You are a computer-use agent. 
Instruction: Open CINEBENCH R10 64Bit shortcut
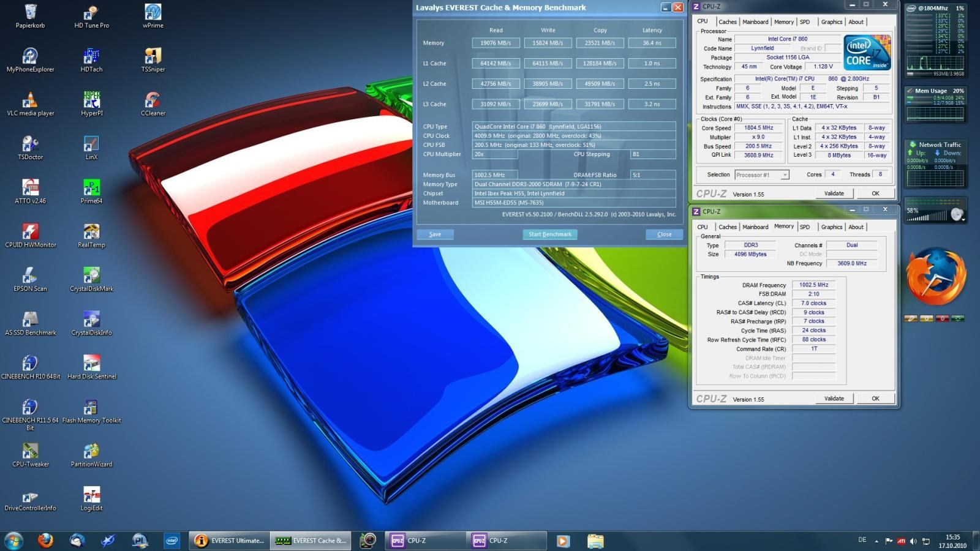tap(30, 368)
